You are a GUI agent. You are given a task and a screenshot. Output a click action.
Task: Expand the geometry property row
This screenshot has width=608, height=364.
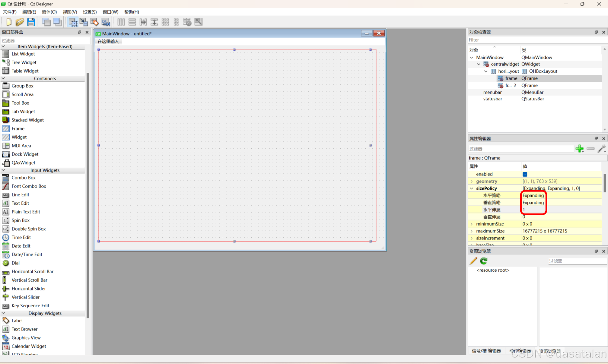pos(472,181)
